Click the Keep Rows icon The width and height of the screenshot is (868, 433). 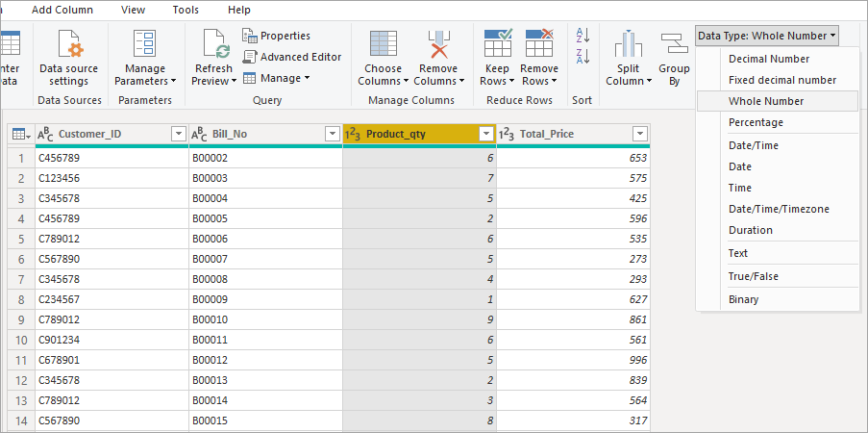(x=498, y=43)
